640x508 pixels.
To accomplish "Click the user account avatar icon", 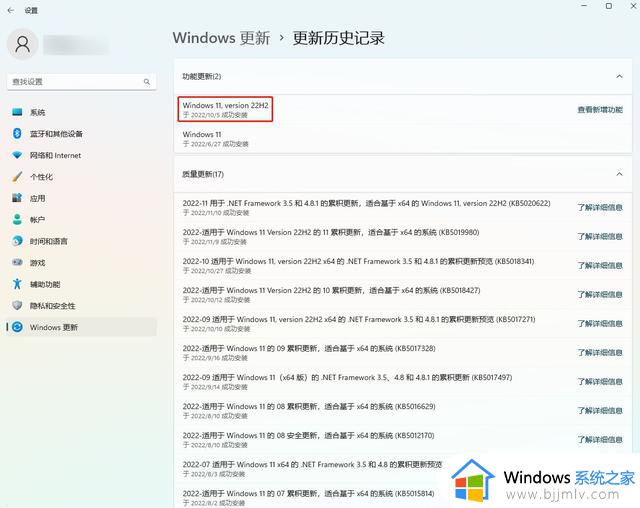I will (x=22, y=44).
